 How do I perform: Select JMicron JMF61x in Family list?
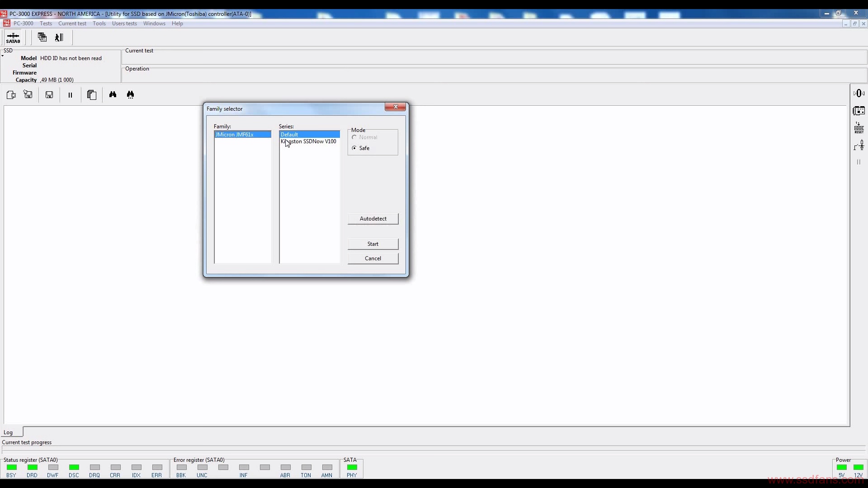pyautogui.click(x=243, y=135)
